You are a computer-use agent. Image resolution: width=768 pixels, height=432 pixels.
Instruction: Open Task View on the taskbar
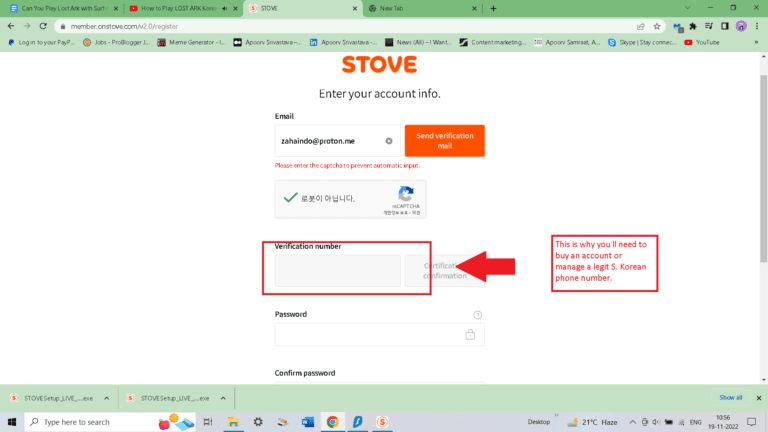(208, 422)
